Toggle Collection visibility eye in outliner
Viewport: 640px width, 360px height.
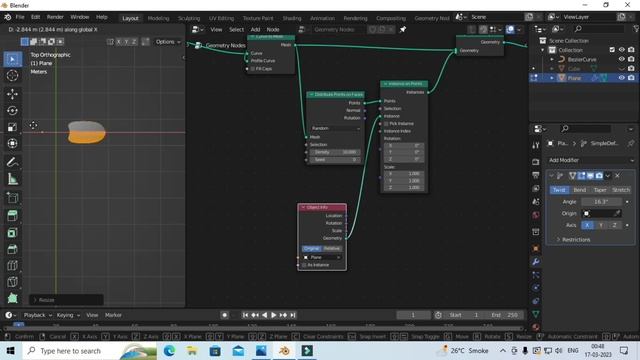621,50
